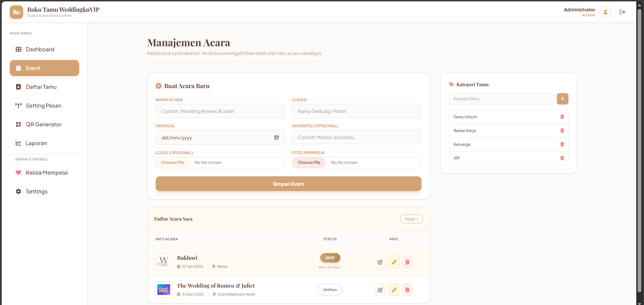
Task: Edit the Bukhori event
Action: 380,262
